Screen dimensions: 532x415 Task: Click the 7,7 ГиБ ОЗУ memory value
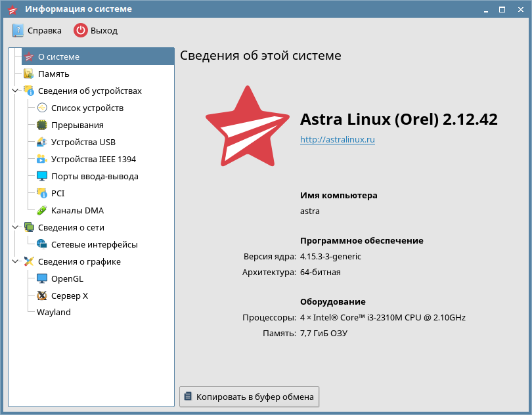point(324,333)
